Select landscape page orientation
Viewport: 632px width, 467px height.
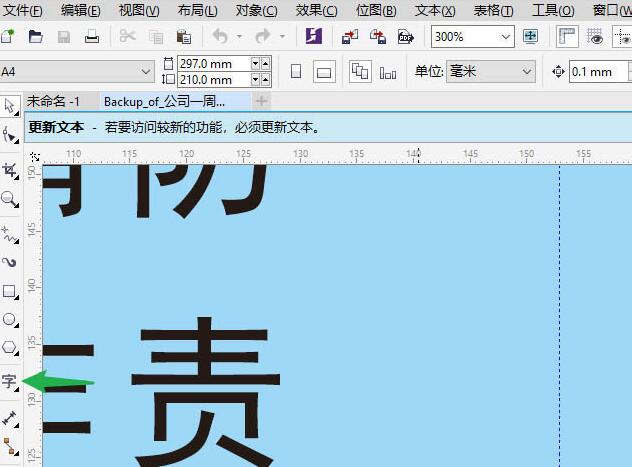pyautogui.click(x=324, y=72)
